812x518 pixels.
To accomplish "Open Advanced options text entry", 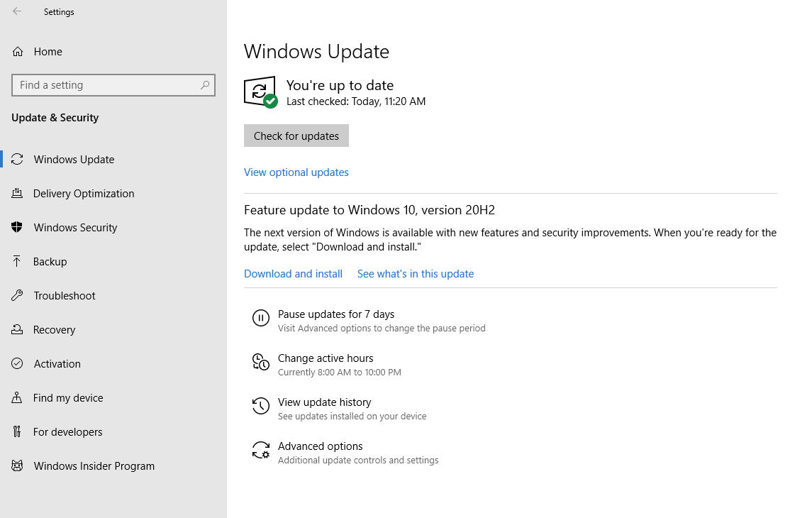I will [320, 446].
